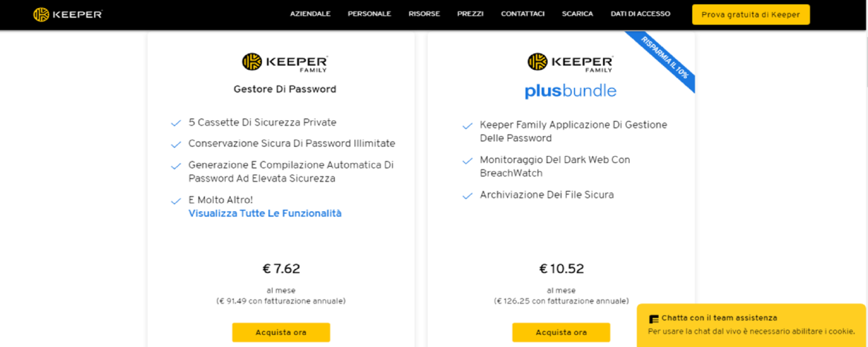The image size is (868, 347).
Task: Click the Keeper Family logo in left plan card
Action: 285,63
